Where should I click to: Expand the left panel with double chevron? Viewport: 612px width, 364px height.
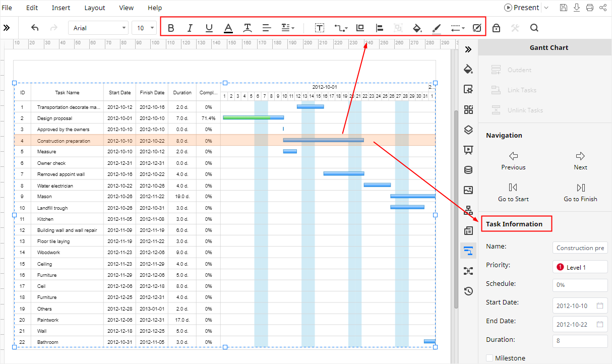[x=7, y=28]
